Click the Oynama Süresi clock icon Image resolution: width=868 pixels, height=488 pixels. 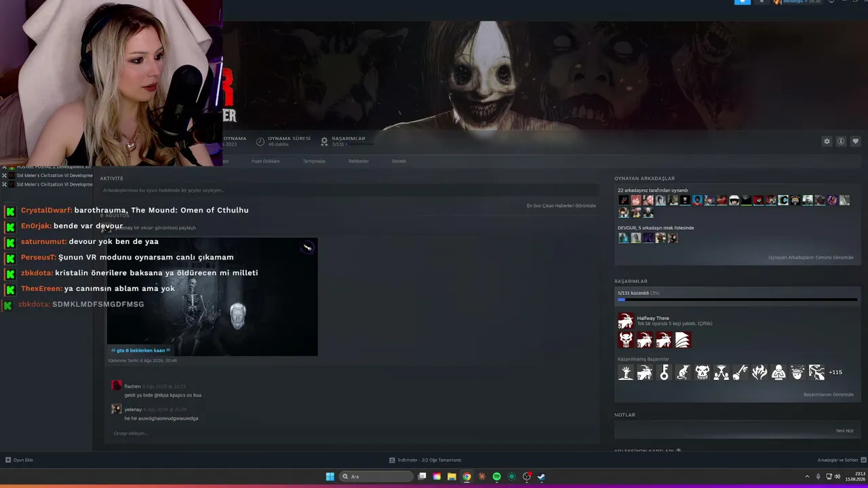coord(260,141)
